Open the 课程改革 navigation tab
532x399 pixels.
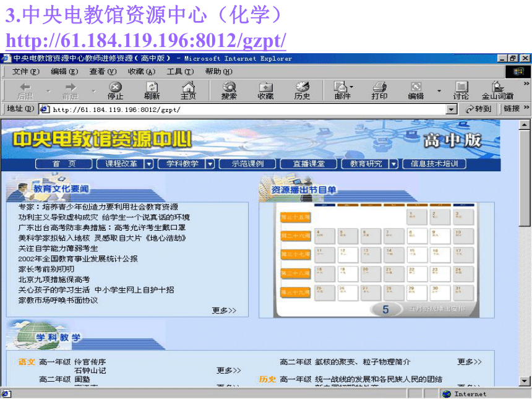pos(121,164)
